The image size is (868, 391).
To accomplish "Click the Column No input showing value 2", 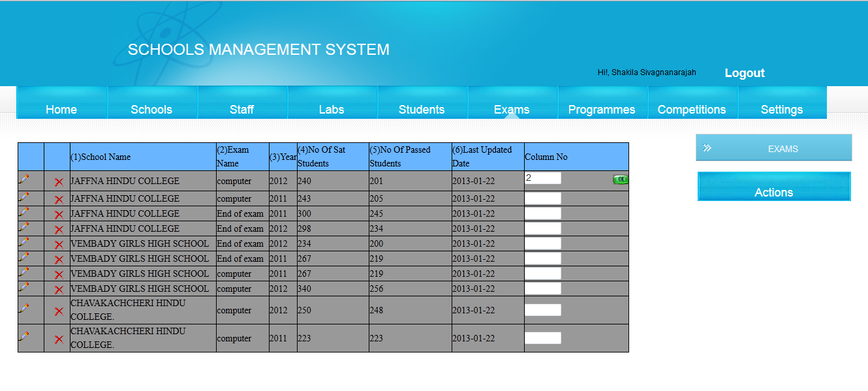I will pos(542,178).
